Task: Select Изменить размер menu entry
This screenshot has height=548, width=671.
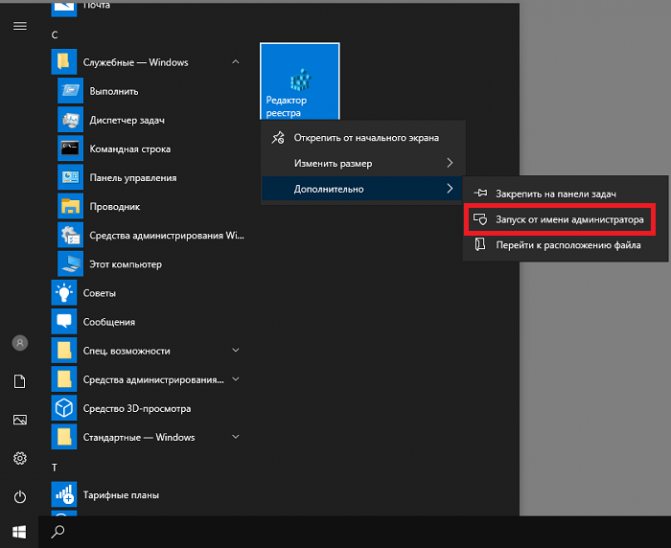Action: [x=363, y=163]
